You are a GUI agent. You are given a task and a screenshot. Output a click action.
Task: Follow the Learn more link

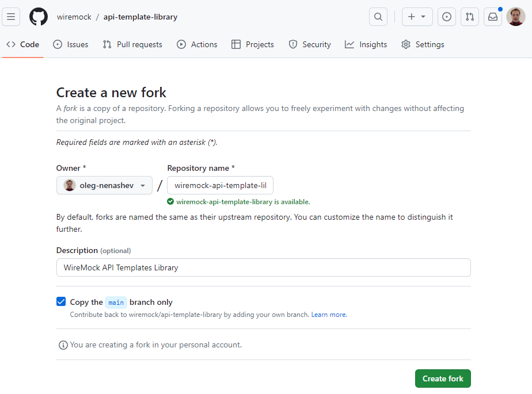click(329, 315)
